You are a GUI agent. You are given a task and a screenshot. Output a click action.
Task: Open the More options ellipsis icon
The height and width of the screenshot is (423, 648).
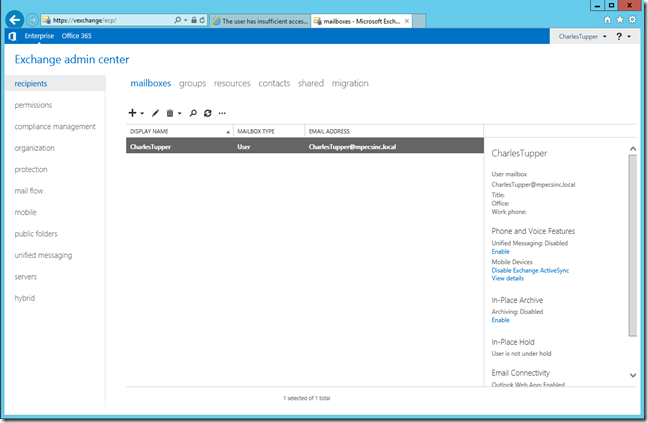pyautogui.click(x=222, y=113)
